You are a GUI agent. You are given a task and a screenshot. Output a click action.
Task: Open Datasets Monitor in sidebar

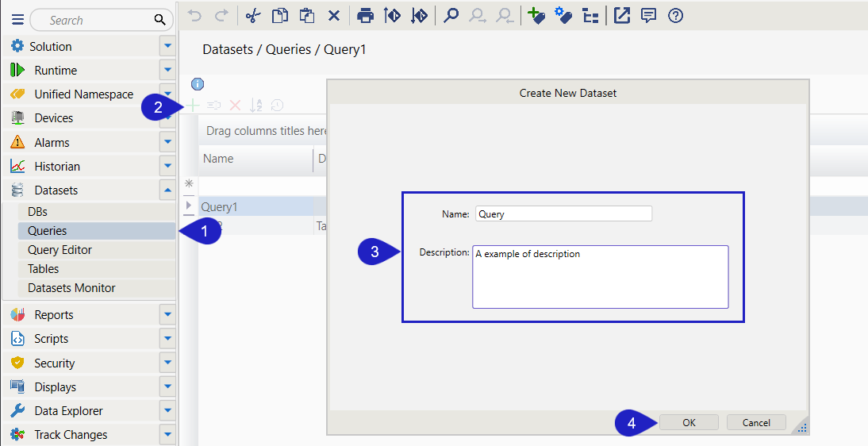(x=71, y=288)
